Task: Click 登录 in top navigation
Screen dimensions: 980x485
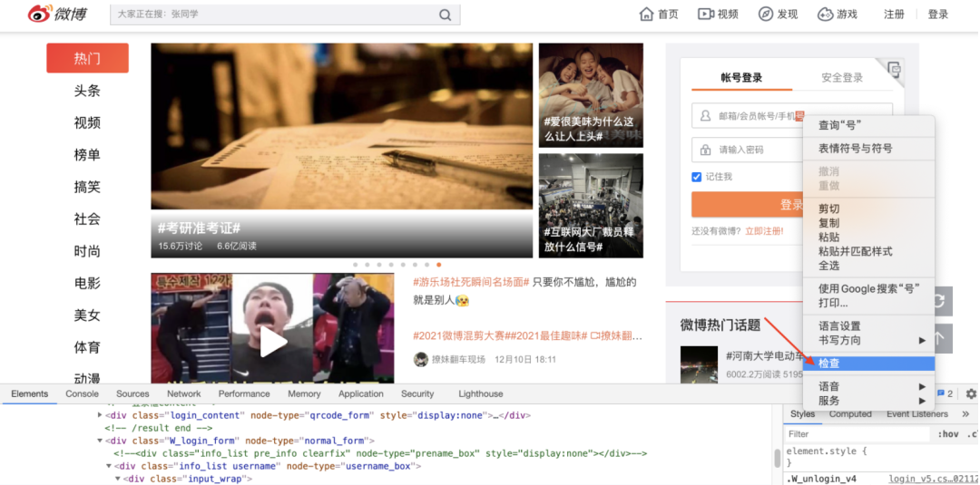Action: tap(938, 15)
